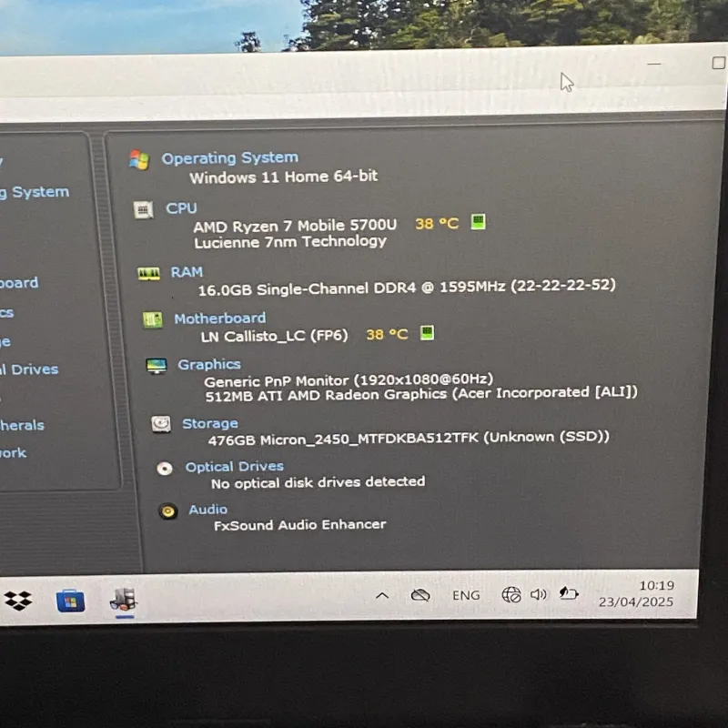Viewport: 728px width, 728px height.
Task: Select Optical Drives in the sidebar
Action: [29, 369]
